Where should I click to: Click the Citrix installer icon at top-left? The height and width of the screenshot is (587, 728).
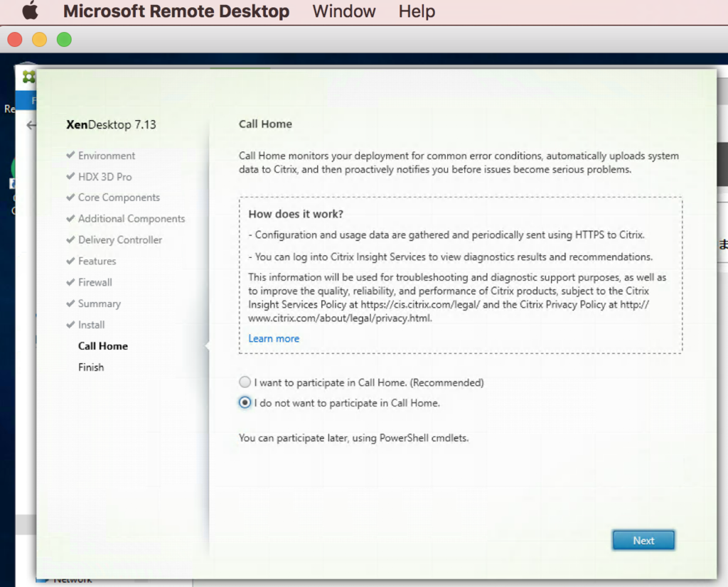pyautogui.click(x=28, y=77)
